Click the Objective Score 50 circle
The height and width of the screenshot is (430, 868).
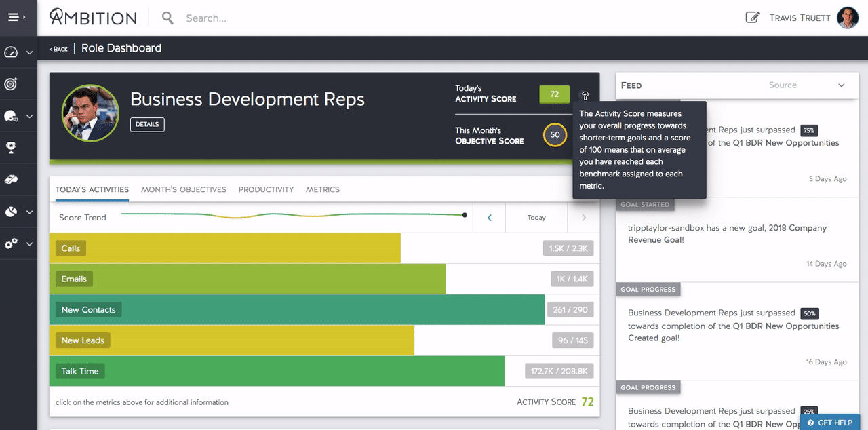click(555, 134)
